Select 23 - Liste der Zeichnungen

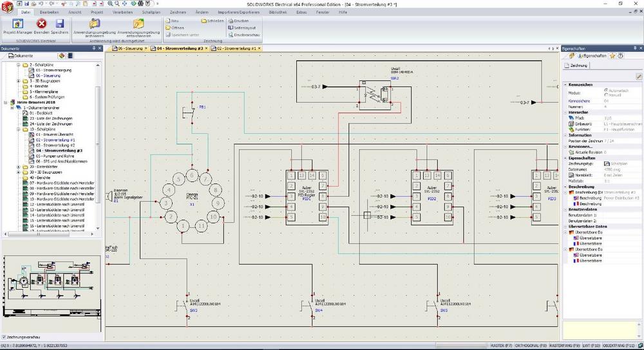[x=50, y=118]
